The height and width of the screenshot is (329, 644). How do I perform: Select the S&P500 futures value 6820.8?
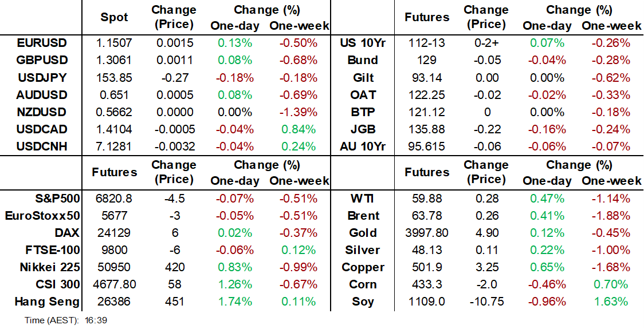(115, 199)
